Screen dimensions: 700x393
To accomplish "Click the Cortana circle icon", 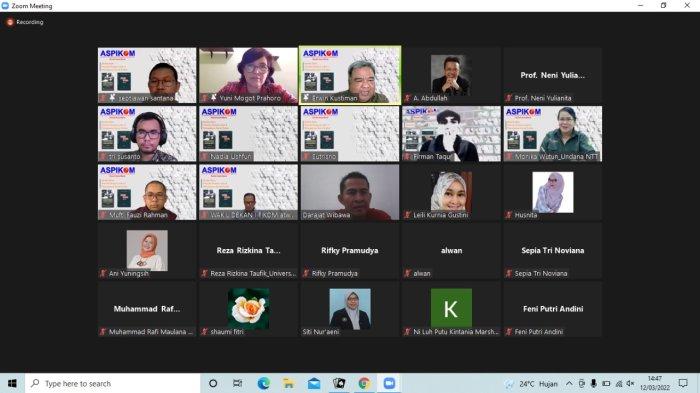I will [x=213, y=383].
